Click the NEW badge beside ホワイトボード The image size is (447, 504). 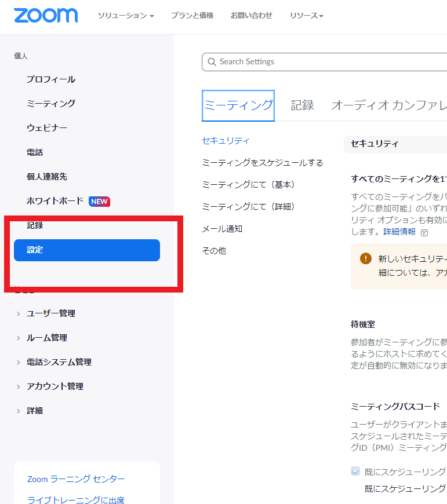tap(99, 202)
